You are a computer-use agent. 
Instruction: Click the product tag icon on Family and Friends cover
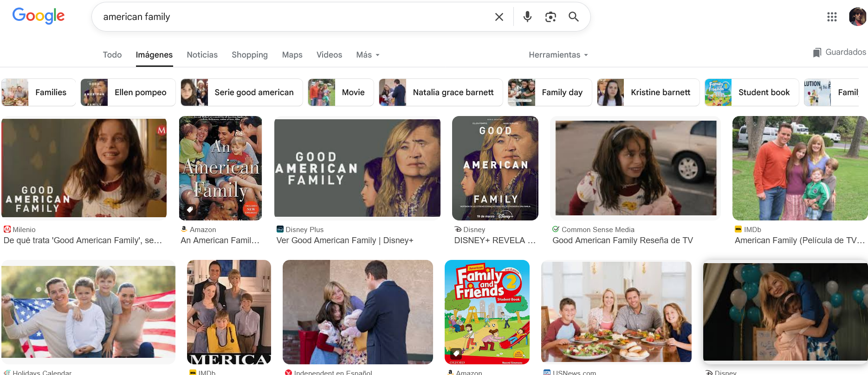456,354
